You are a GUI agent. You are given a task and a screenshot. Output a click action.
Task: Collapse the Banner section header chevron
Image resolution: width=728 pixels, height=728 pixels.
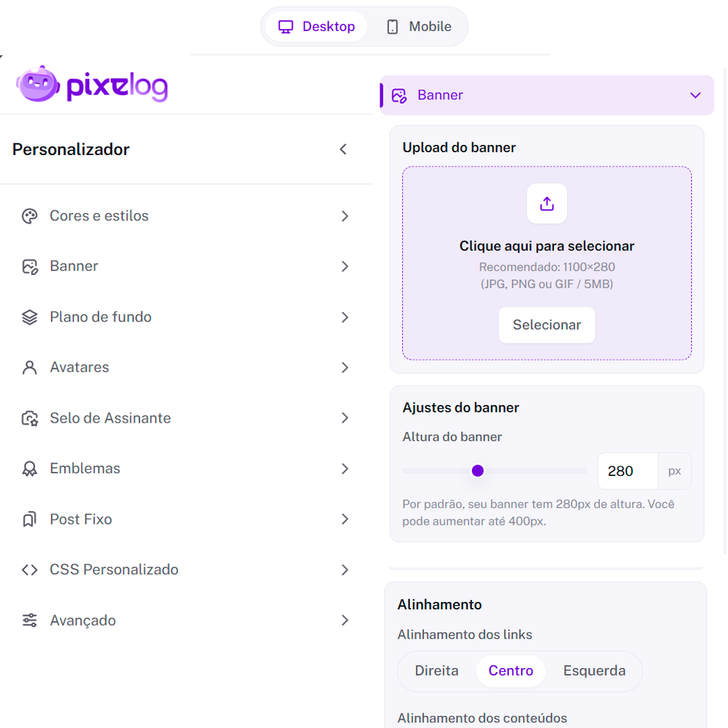coord(696,96)
